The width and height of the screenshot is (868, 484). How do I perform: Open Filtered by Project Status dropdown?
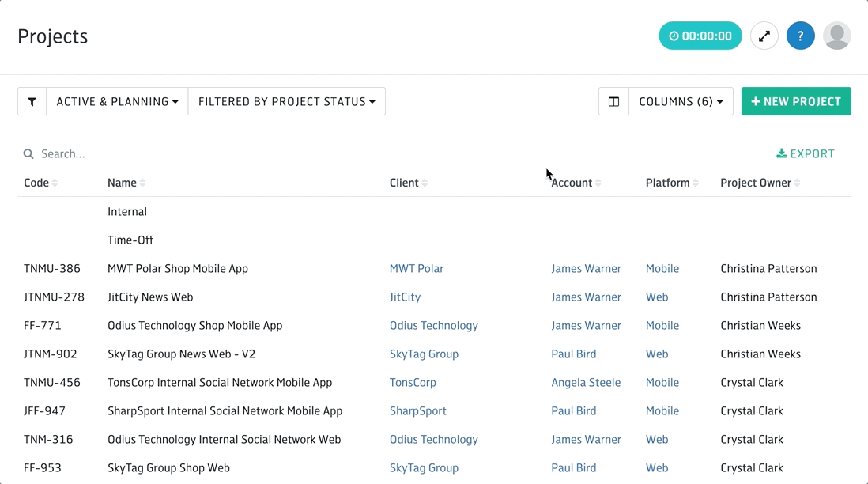pos(287,101)
